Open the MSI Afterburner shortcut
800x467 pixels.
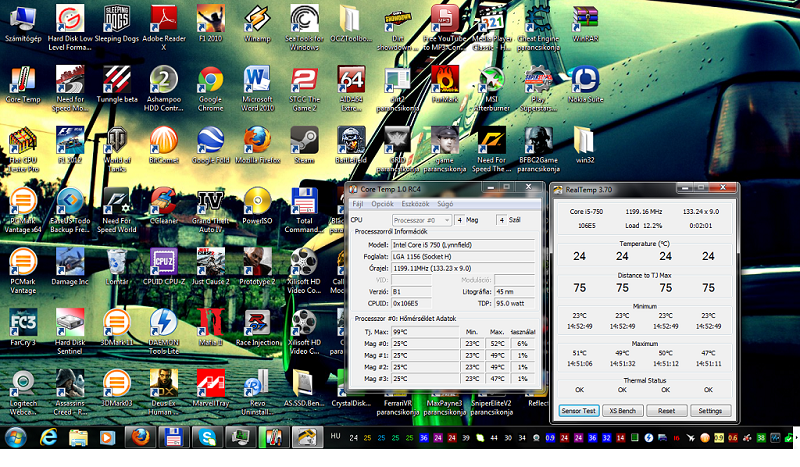pos(491,89)
